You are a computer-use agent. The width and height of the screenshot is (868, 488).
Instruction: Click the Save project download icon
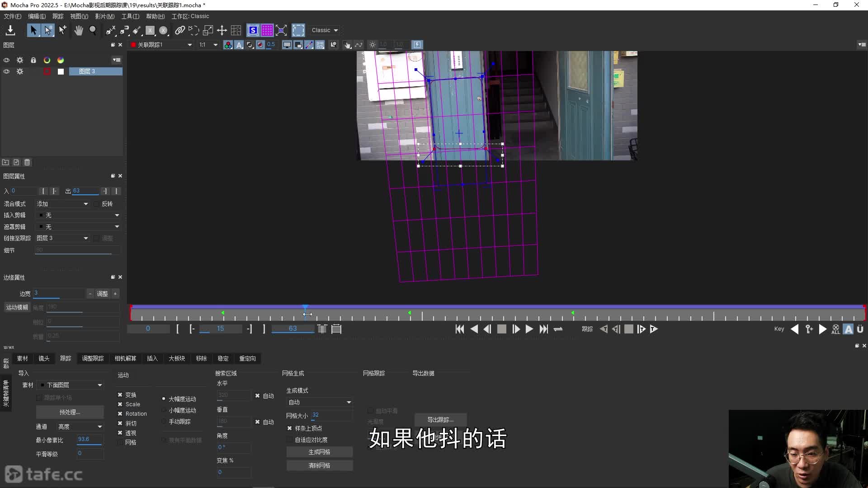(10, 30)
